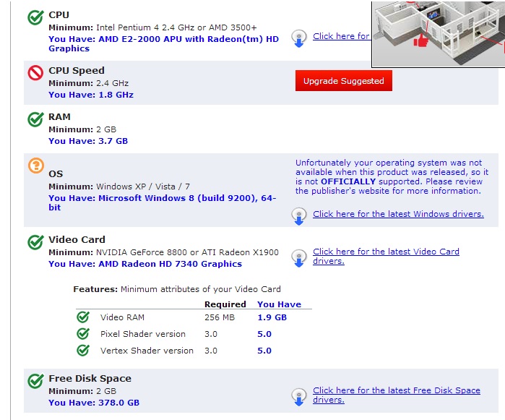Click the orange question mark icon beside OS

pos(35,166)
